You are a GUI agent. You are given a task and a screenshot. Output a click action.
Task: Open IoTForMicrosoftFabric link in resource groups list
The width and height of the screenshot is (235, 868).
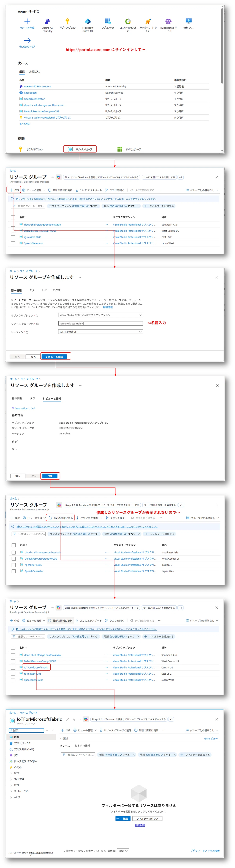(36, 668)
